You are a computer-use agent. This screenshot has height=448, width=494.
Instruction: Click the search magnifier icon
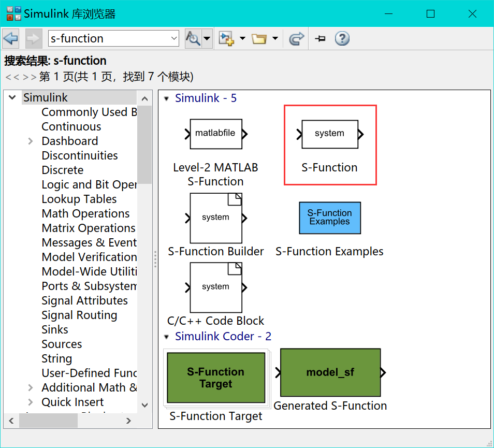click(193, 38)
